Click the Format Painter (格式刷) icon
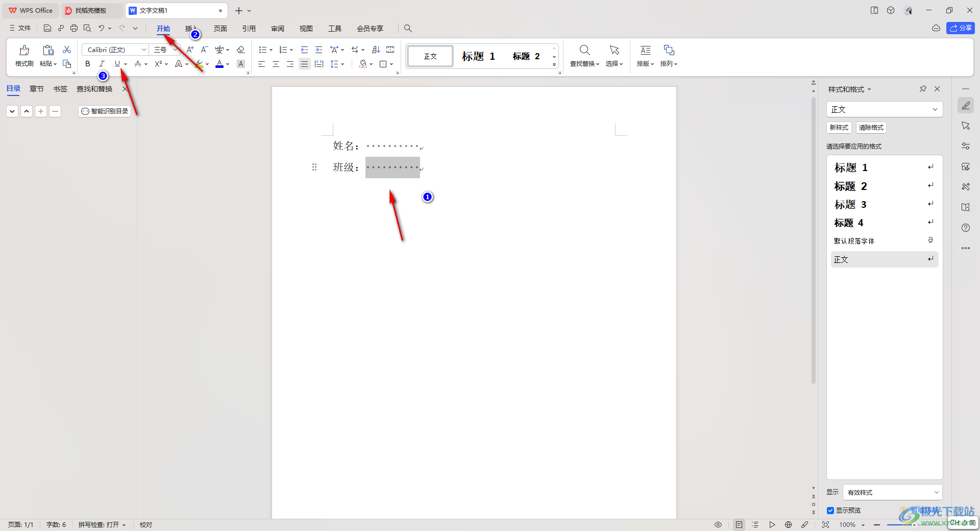The image size is (980, 531). tap(24, 50)
